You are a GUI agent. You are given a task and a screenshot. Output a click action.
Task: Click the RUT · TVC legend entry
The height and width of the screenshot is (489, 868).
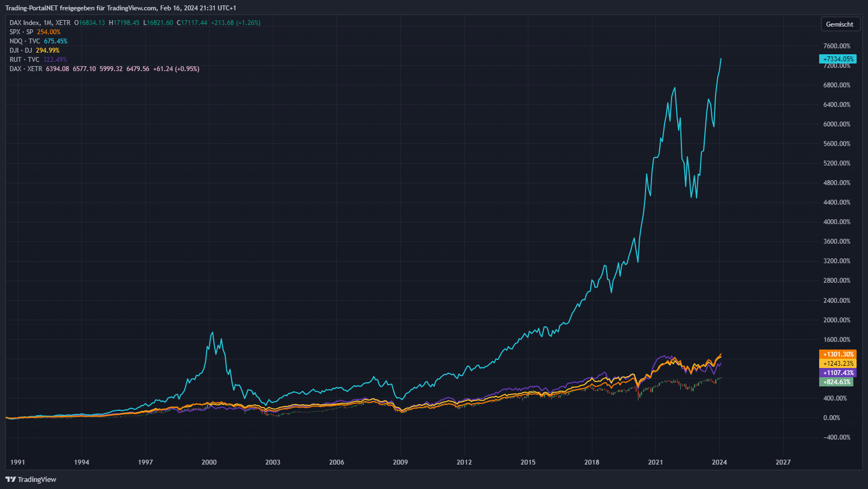tap(24, 60)
